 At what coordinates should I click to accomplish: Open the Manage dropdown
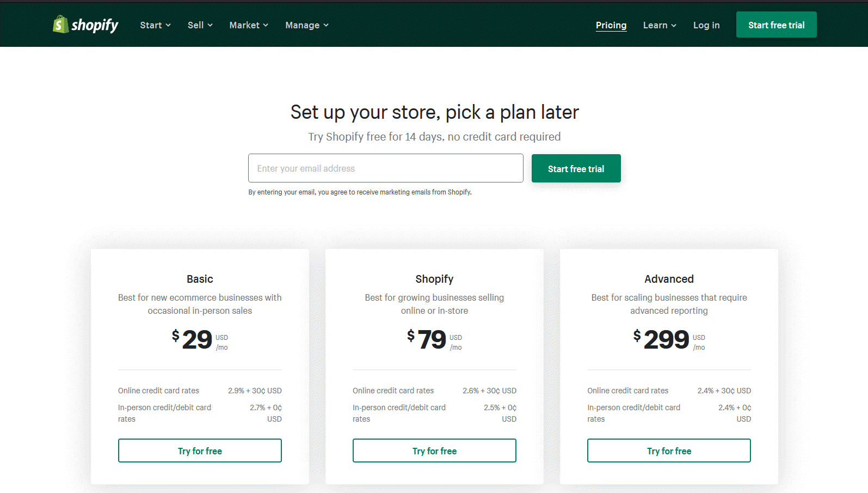[x=307, y=25]
